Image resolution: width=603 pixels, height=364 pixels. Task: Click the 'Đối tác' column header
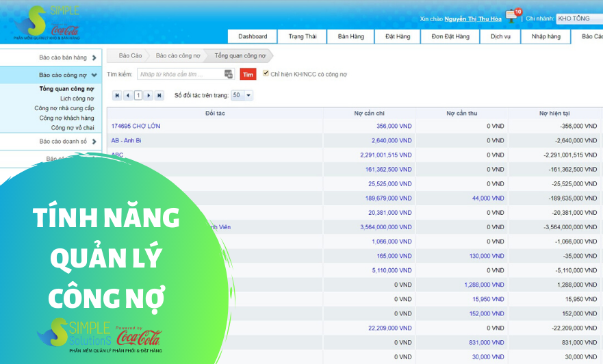(x=215, y=113)
